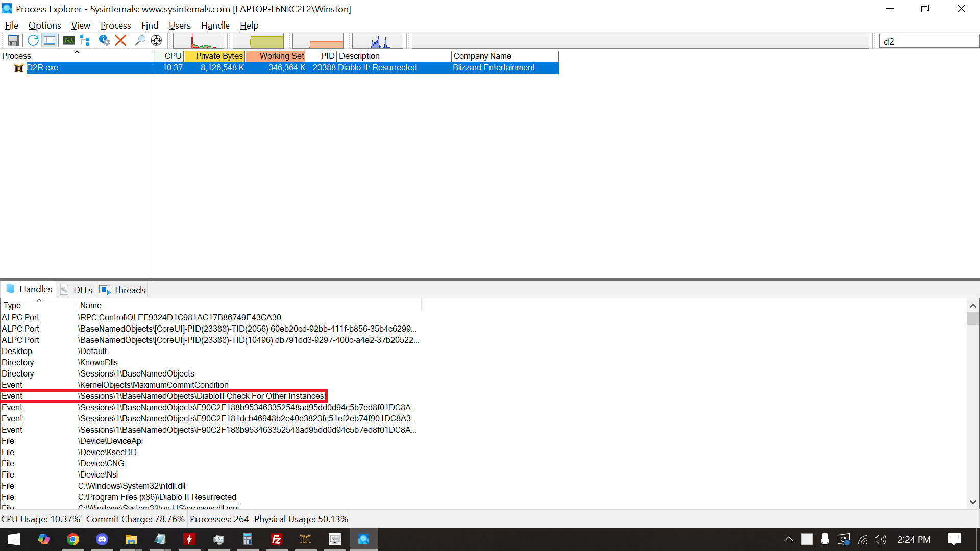Viewport: 980px width, 551px height.
Task: Click the CPU usage history mini graph
Action: tap(199, 41)
